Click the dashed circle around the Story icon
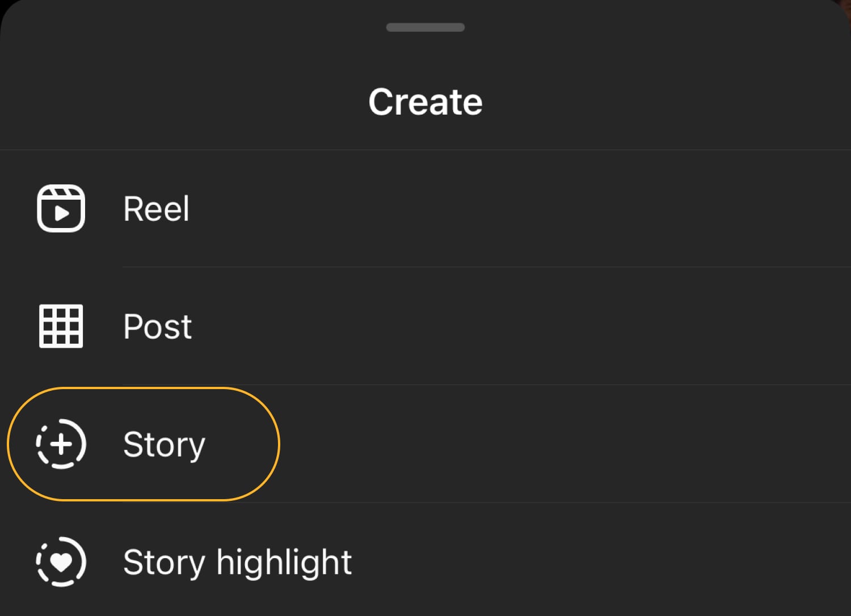 60,444
